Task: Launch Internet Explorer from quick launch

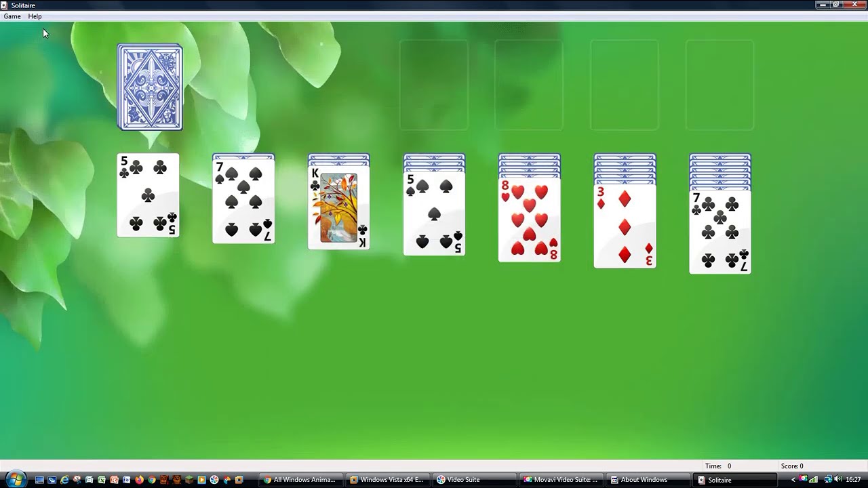Action: [64, 480]
